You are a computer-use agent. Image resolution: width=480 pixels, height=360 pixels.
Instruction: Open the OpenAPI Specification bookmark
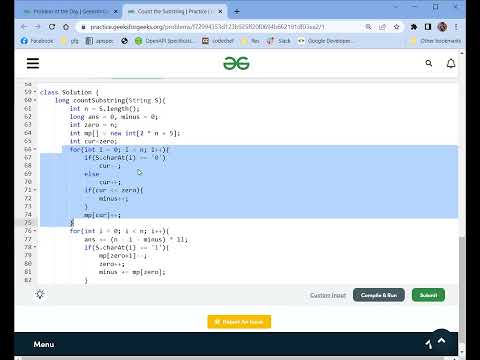click(x=163, y=41)
